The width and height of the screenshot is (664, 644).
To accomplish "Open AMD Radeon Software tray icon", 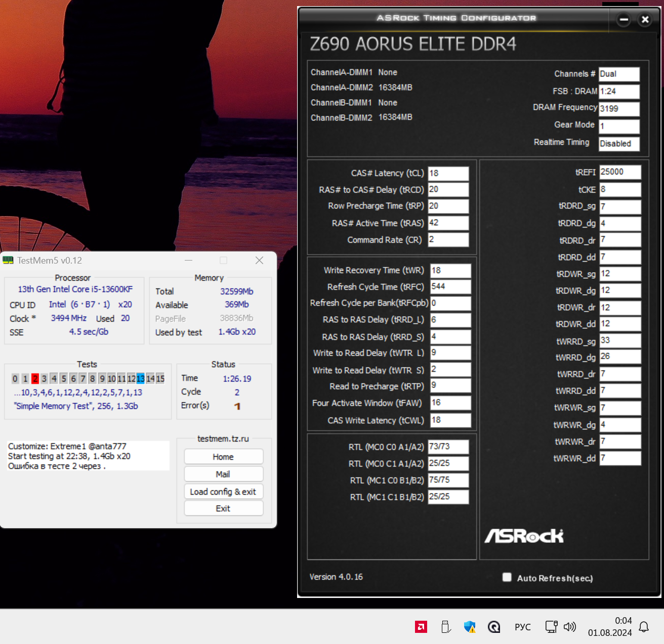I will click(421, 627).
